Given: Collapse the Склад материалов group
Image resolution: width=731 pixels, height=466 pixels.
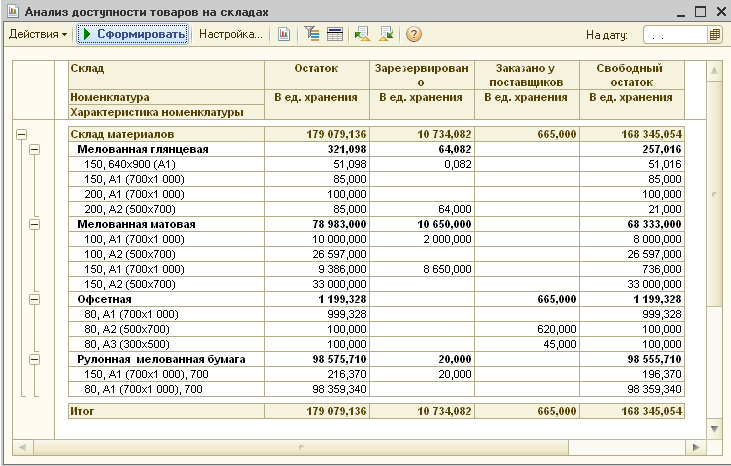Looking at the screenshot, I should pyautogui.click(x=21, y=135).
